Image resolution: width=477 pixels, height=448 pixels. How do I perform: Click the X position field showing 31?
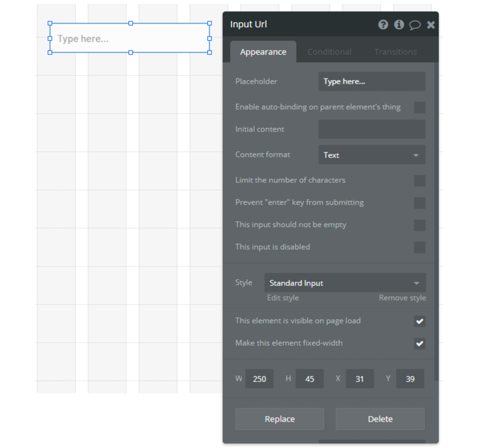pyautogui.click(x=360, y=379)
